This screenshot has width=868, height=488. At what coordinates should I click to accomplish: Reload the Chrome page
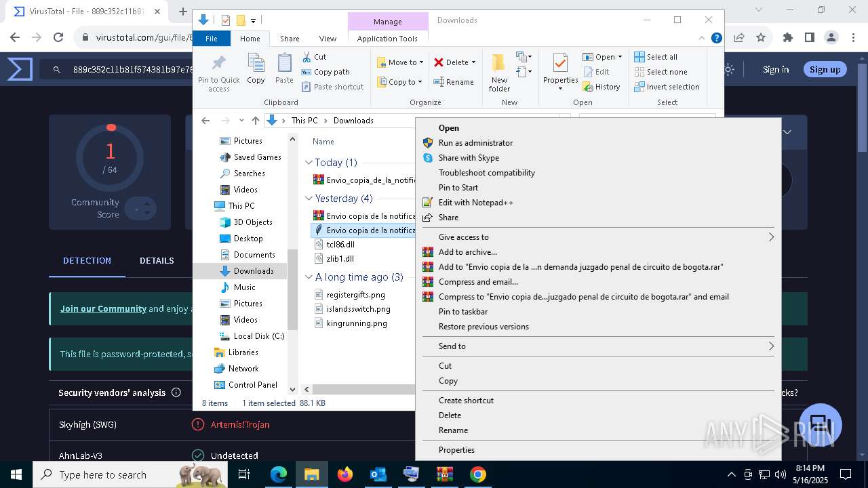coord(58,38)
